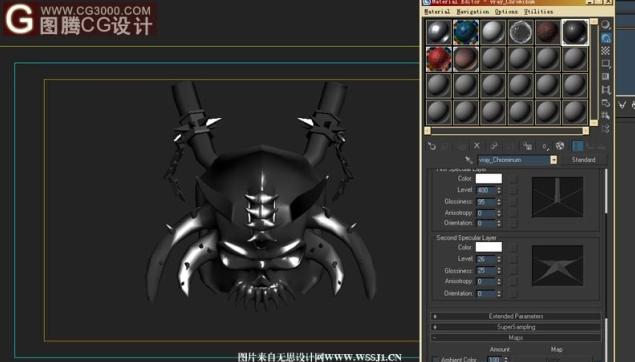Image resolution: width=635 pixels, height=362 pixels.
Task: Click First Specular Layer Glossiness spinner arrows
Action: pyautogui.click(x=499, y=201)
